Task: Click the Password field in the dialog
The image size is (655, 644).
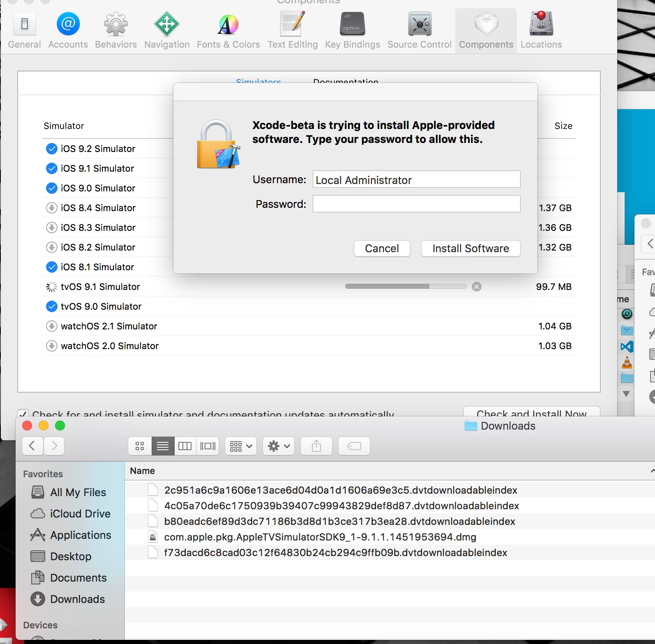Action: tap(416, 204)
